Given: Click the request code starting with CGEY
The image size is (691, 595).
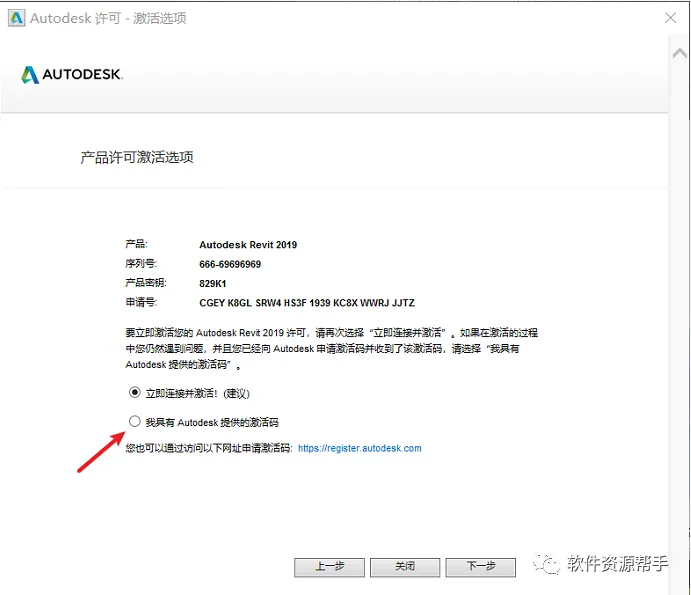Looking at the screenshot, I should pos(307,303).
